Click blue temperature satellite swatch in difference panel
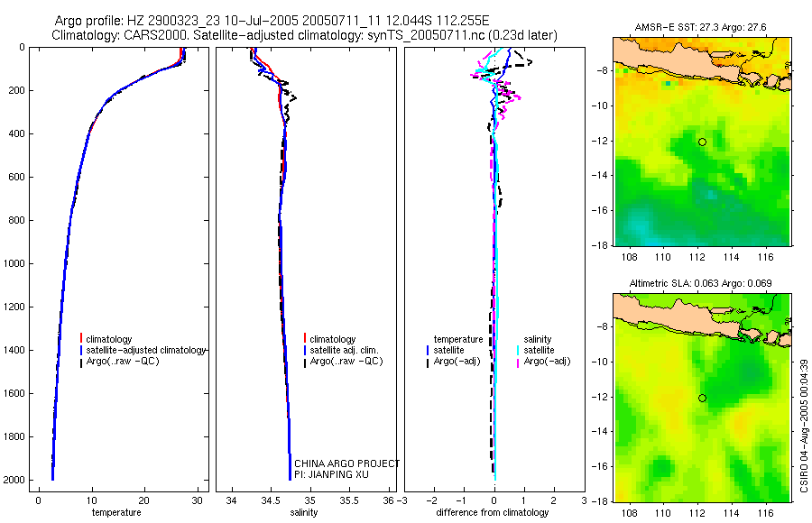Image resolution: width=812 pixels, height=523 pixels. [x=428, y=350]
